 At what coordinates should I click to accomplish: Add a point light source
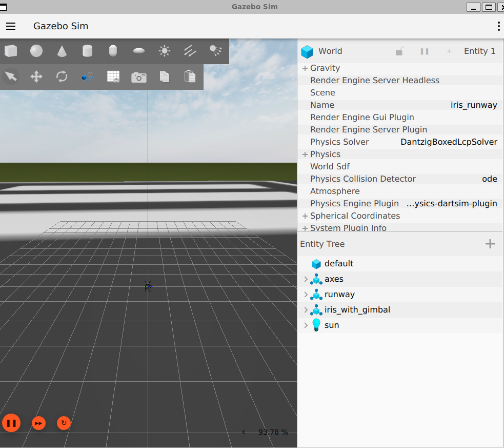point(165,51)
